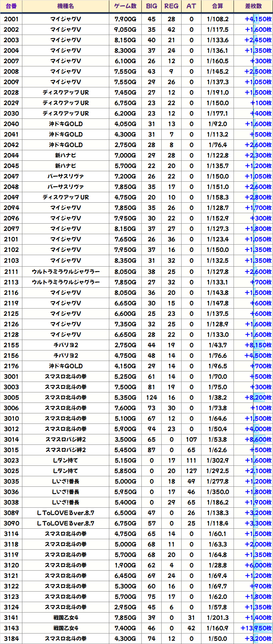Select machine number 2176 cell
Viewport: 273px width, 644px height.
tap(11, 366)
